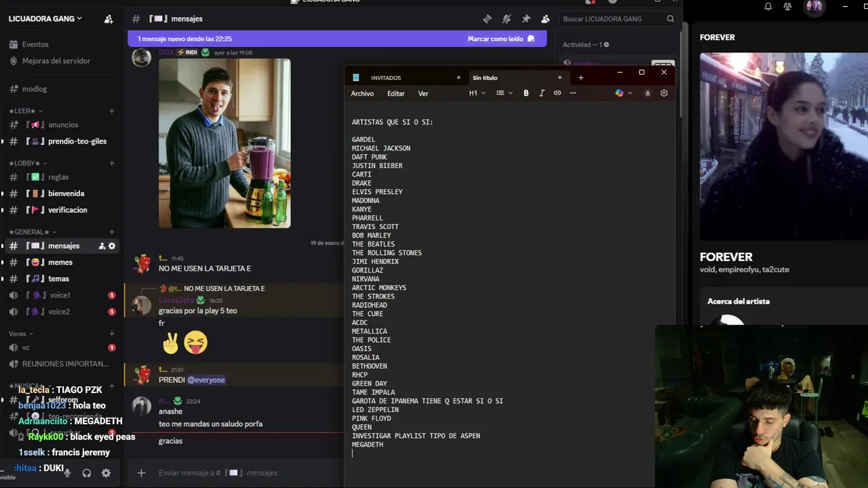The image size is (868, 488).
Task: Click insert link icon in Notepad
Action: 557,94
